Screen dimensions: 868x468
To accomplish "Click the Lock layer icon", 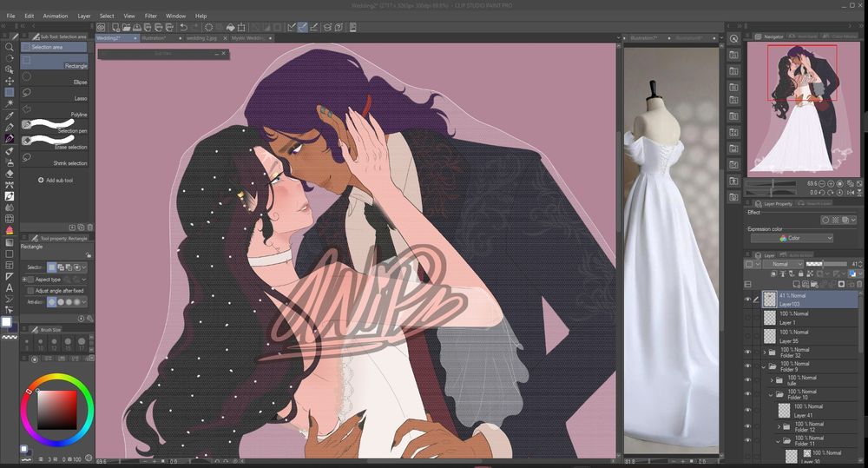I will point(800,274).
